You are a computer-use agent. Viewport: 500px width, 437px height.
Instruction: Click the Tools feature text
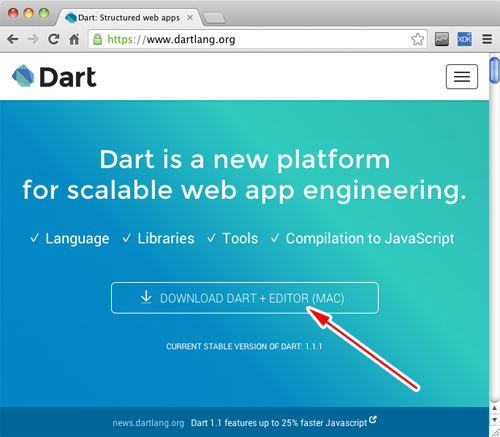click(x=240, y=239)
